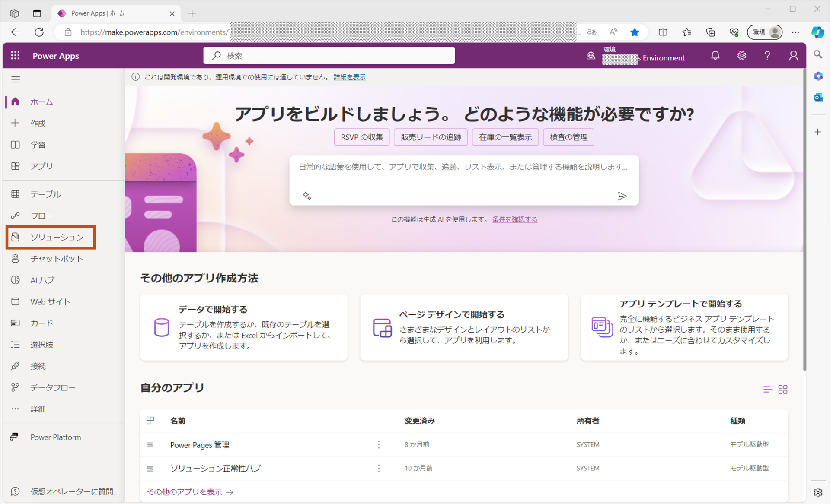Click the Power Apps 検索 box
Viewport: 830px width, 504px height.
pos(329,56)
